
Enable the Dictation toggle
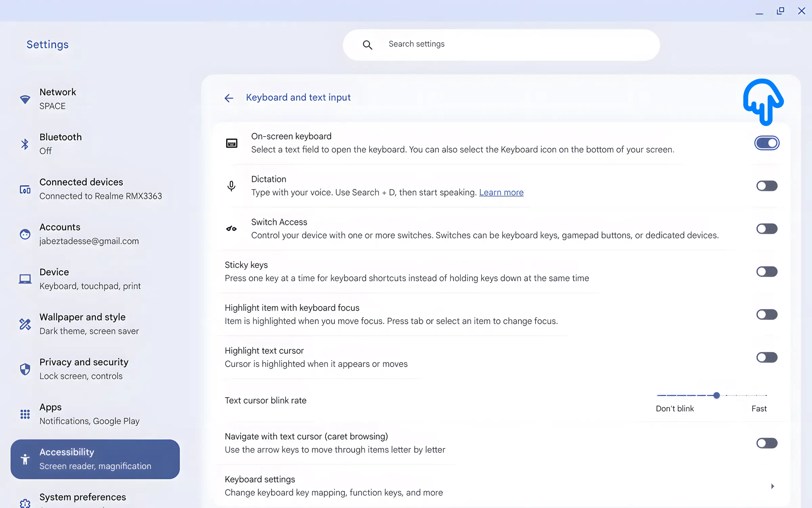766,186
